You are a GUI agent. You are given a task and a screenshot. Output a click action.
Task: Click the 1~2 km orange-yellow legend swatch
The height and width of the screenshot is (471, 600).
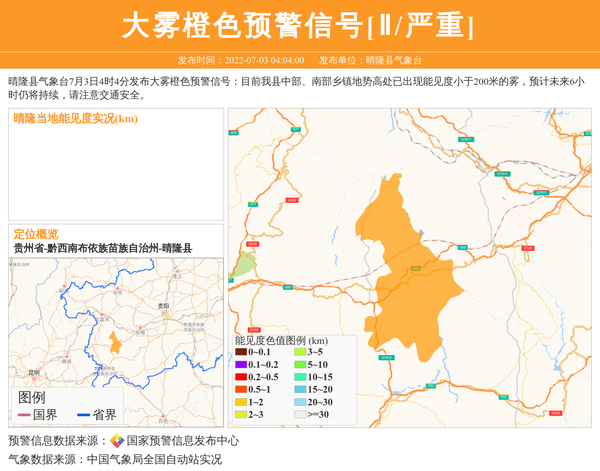coord(240,402)
